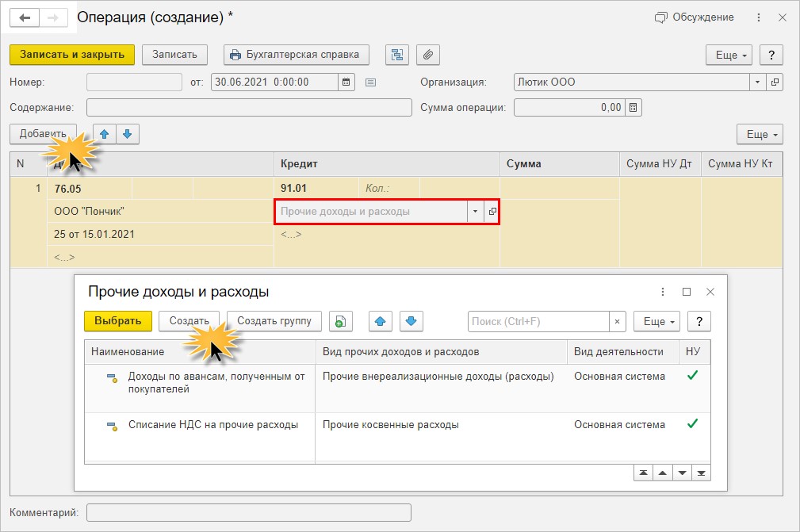The height and width of the screenshot is (532, 800).
Task: Go to next list item arrow
Action: point(682,473)
